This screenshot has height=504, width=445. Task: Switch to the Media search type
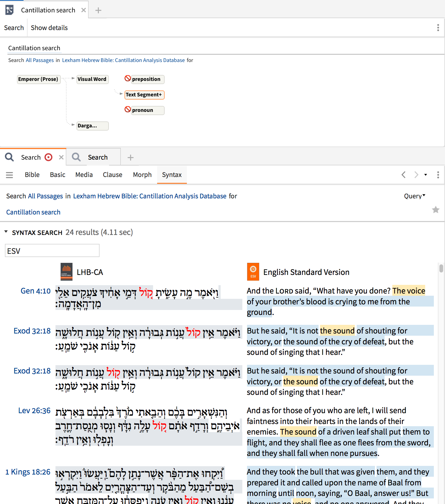(x=84, y=175)
